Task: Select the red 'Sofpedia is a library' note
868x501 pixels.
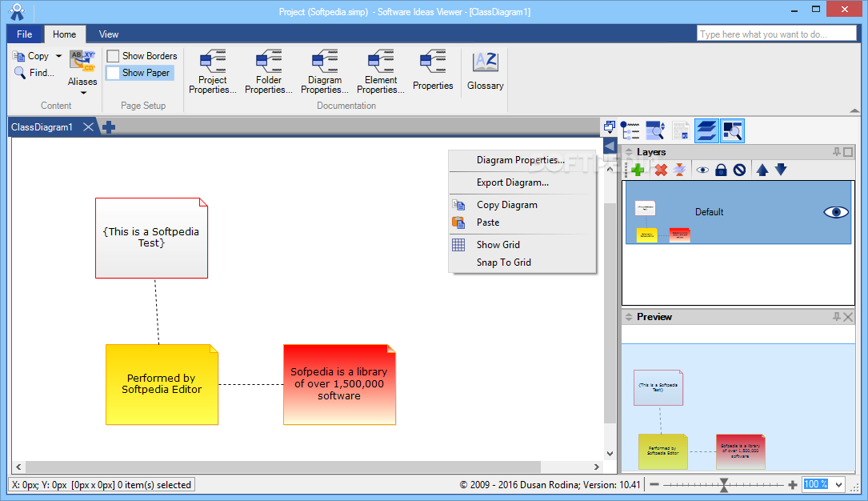Action: pyautogui.click(x=339, y=385)
